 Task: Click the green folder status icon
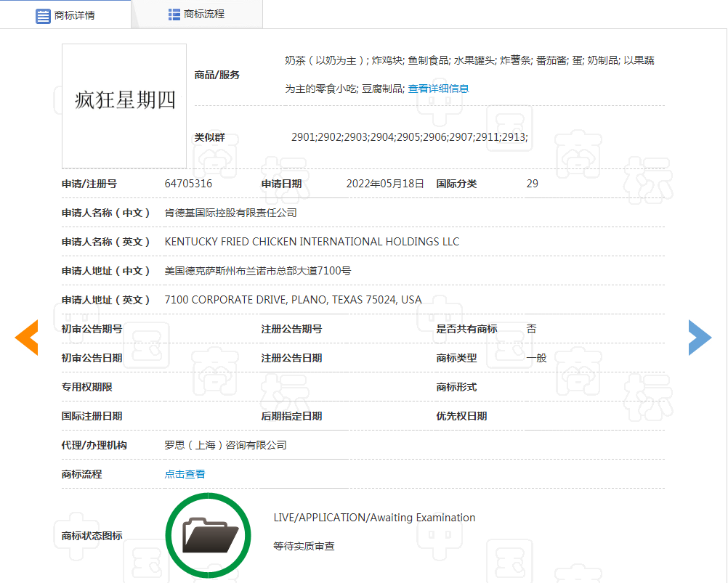(x=208, y=535)
